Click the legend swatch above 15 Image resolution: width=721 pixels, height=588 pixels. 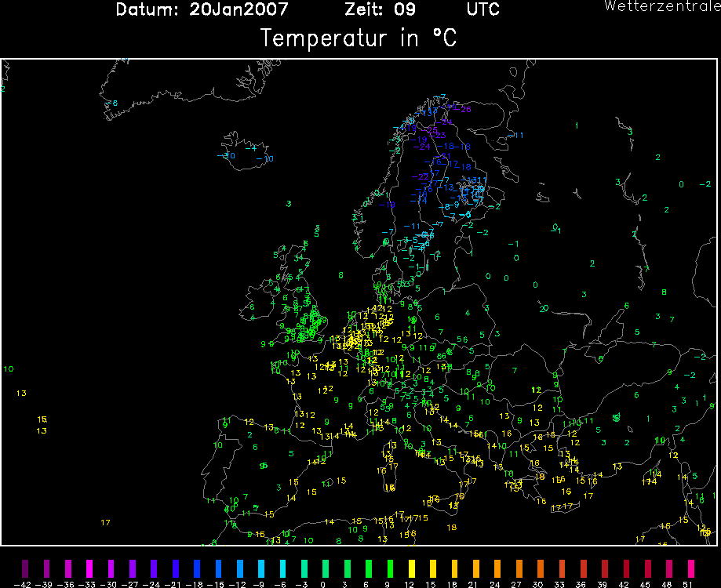tap(433, 568)
